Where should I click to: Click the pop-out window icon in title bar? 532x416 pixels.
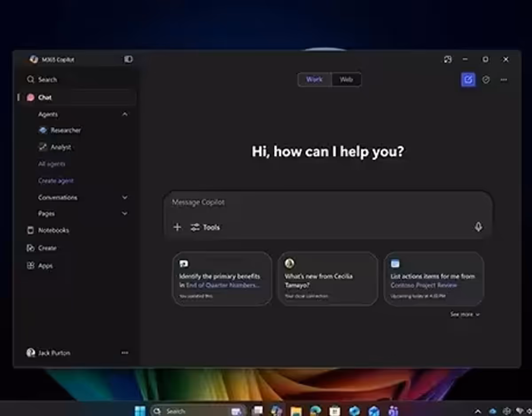(448, 59)
